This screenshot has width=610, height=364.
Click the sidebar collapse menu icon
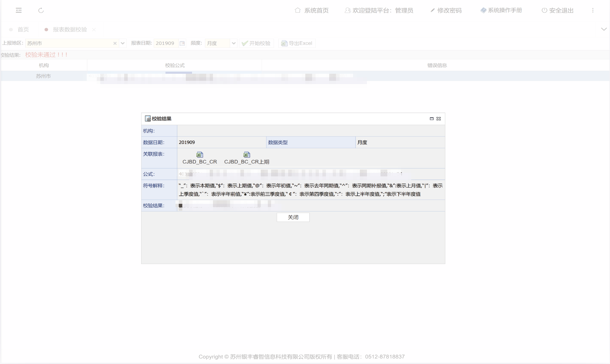(19, 10)
